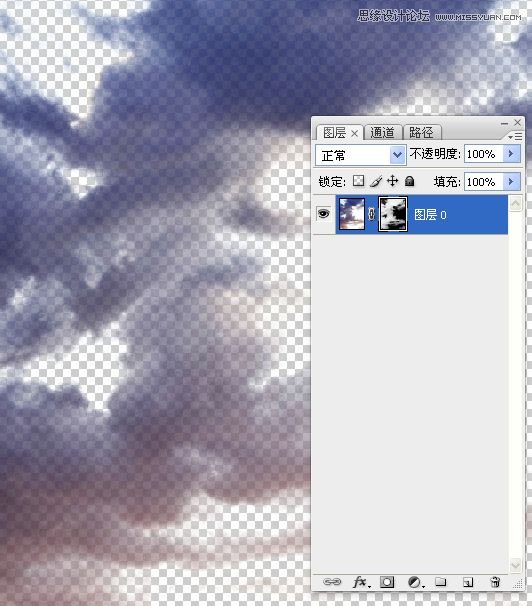Open the 填充 fill slider arrow
The image size is (532, 606).
tap(512, 181)
